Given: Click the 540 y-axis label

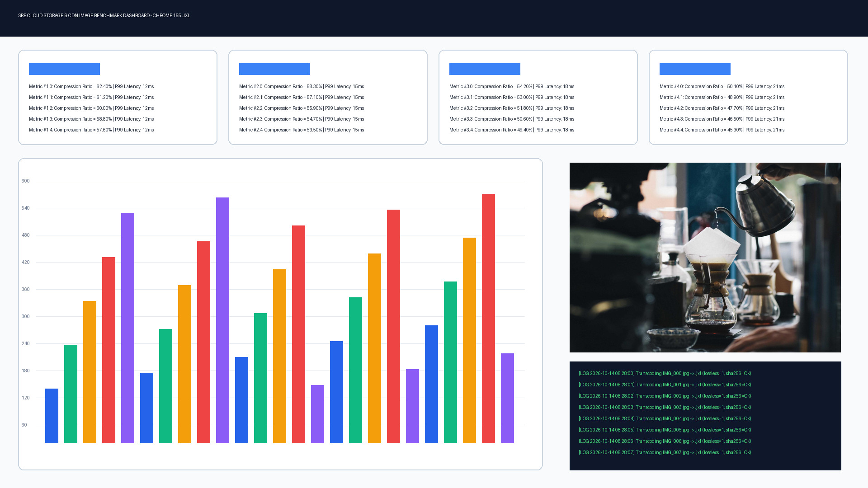Looking at the screenshot, I should (25, 208).
